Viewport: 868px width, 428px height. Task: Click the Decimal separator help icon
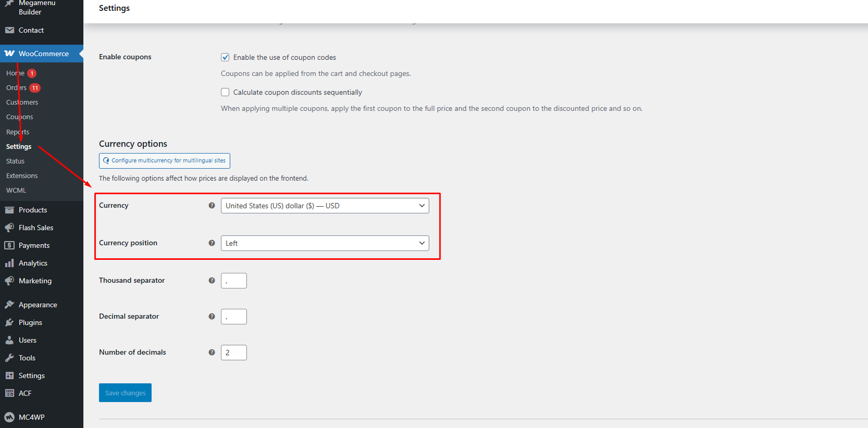[212, 316]
